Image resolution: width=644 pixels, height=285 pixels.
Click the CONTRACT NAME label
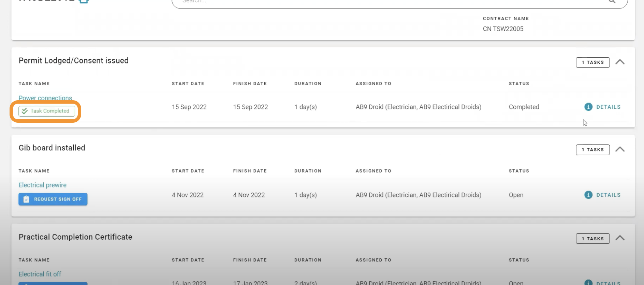(x=506, y=18)
